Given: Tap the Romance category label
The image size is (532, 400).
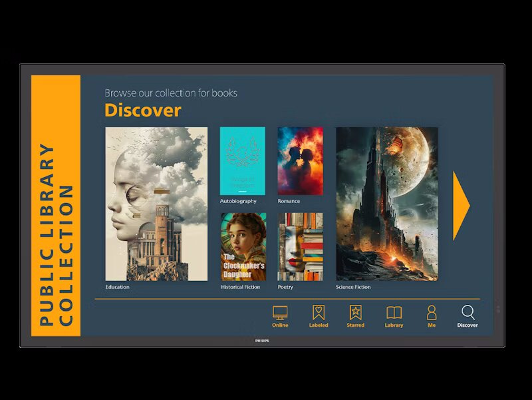Looking at the screenshot, I should (289, 201).
